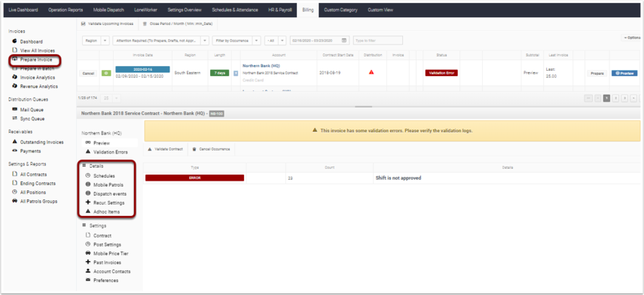This screenshot has height=295, width=644.
Task: Go to page 2 in pagination
Action: point(615,98)
